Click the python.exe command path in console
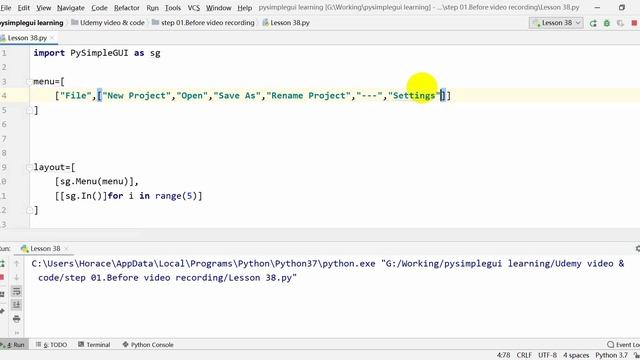This screenshot has height=360, width=640. click(x=203, y=264)
